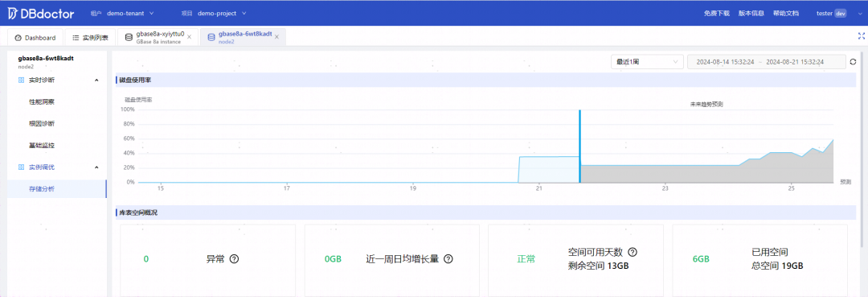Screen dimensions: 868x297
Task: Click the 磁盘使用率 section header
Action: coord(135,80)
